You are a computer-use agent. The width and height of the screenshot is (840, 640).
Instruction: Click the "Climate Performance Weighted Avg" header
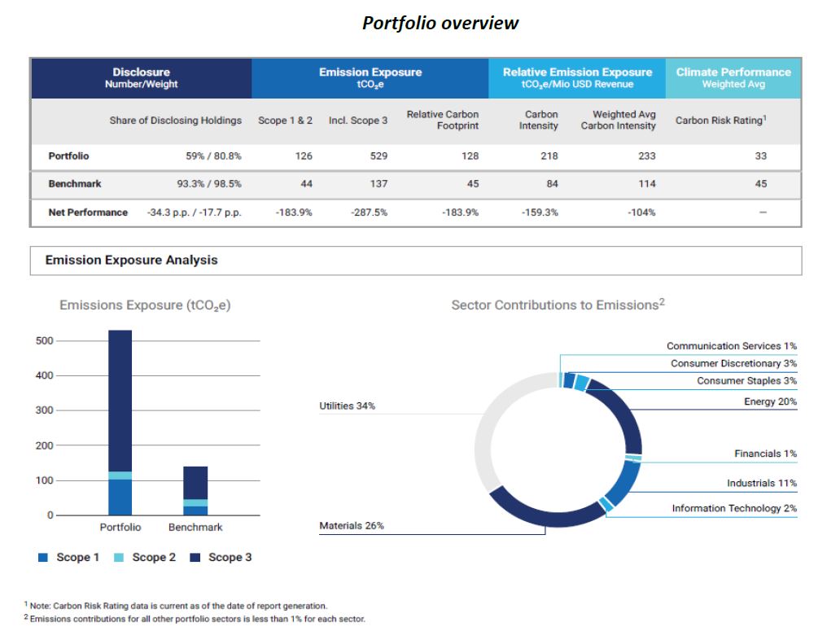point(733,78)
